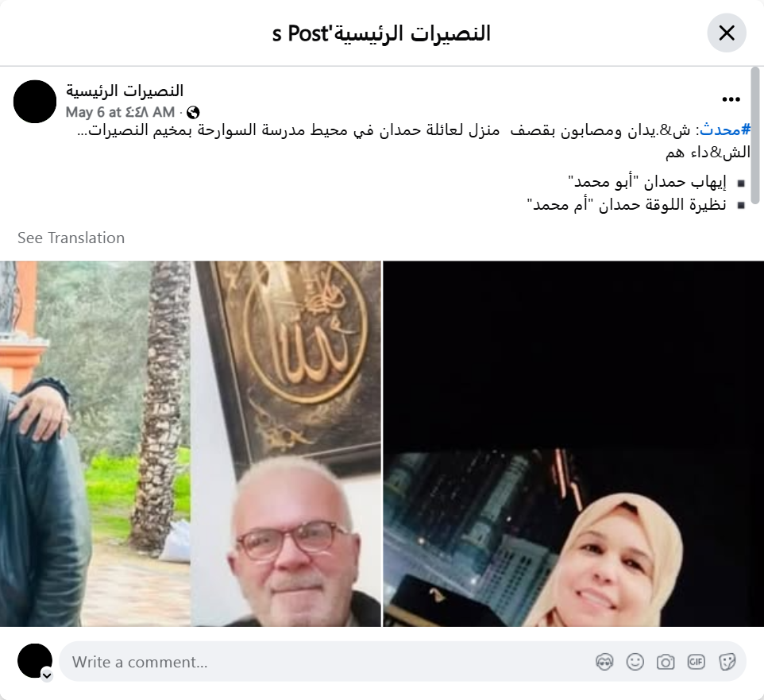Open the right photo of woman in hijab
The width and height of the screenshot is (764, 700).
pos(573,443)
